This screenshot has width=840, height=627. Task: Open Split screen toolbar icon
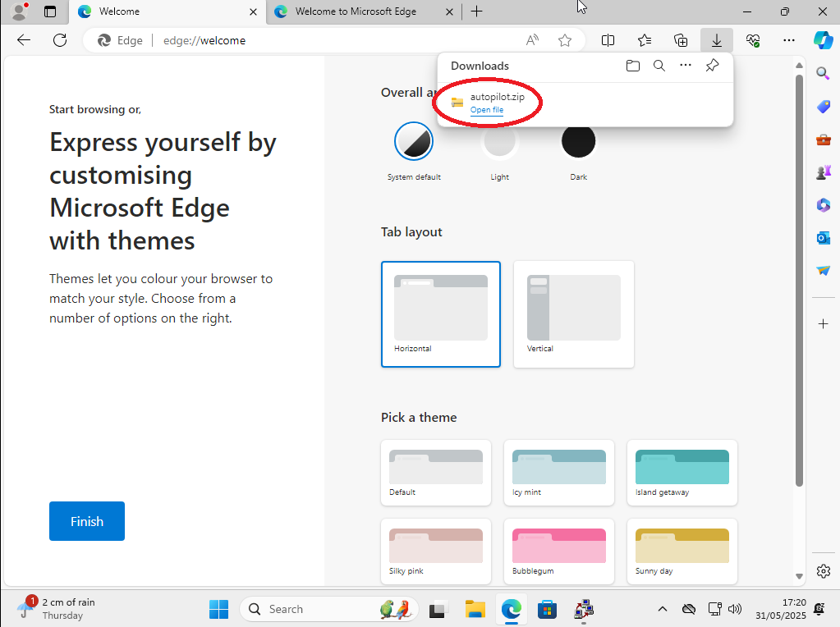click(x=608, y=40)
